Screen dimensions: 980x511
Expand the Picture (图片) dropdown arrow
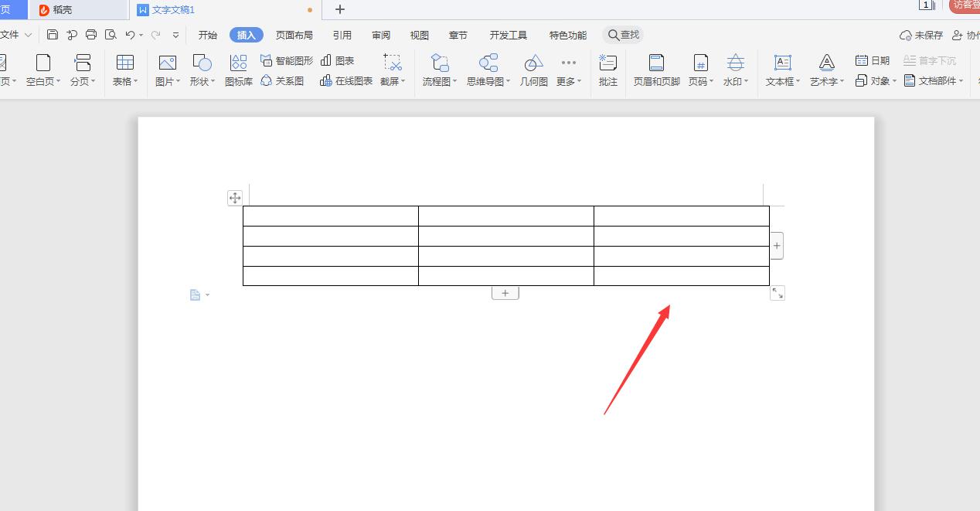click(179, 82)
